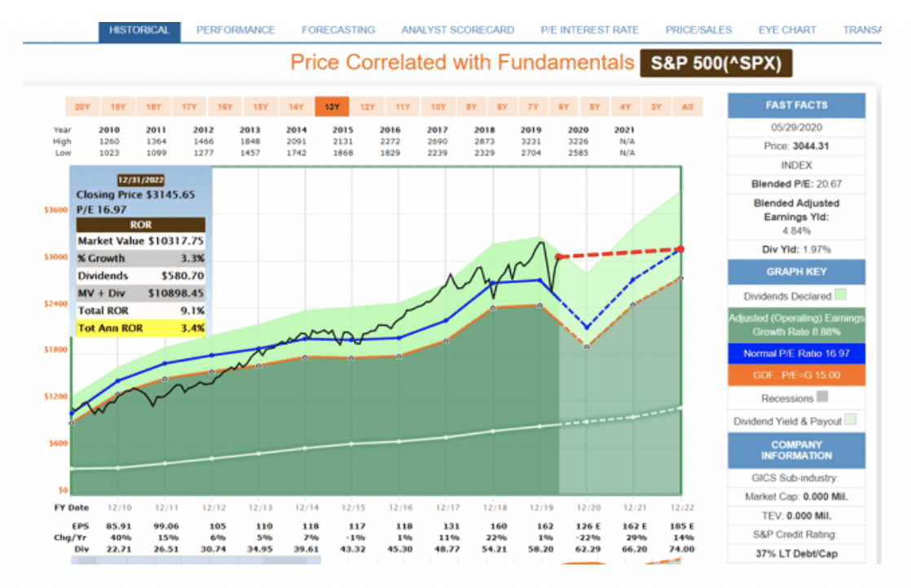Choose the 17Y time range
This screenshot has width=911, height=588.
coord(189,107)
